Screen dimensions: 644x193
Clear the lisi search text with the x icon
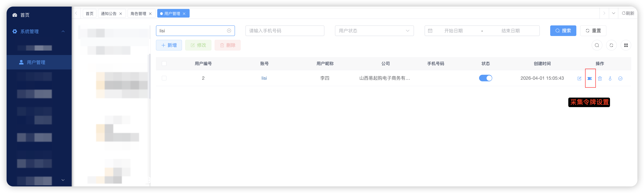(x=229, y=31)
